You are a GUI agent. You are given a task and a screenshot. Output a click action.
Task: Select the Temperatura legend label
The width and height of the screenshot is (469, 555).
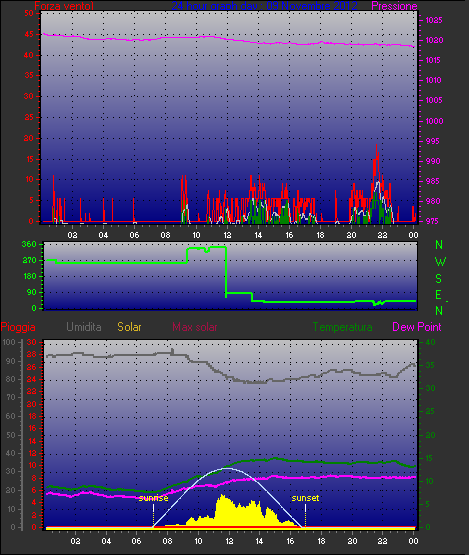[342, 327]
